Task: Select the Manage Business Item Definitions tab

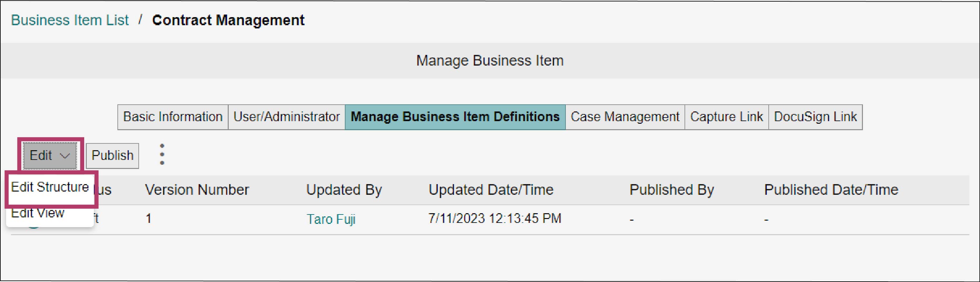Action: tap(455, 117)
